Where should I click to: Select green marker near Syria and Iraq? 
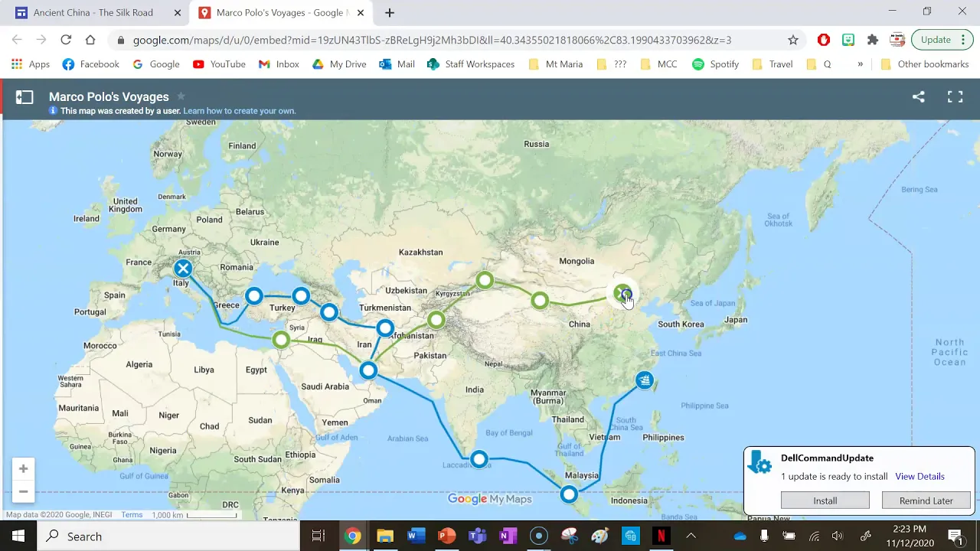281,340
